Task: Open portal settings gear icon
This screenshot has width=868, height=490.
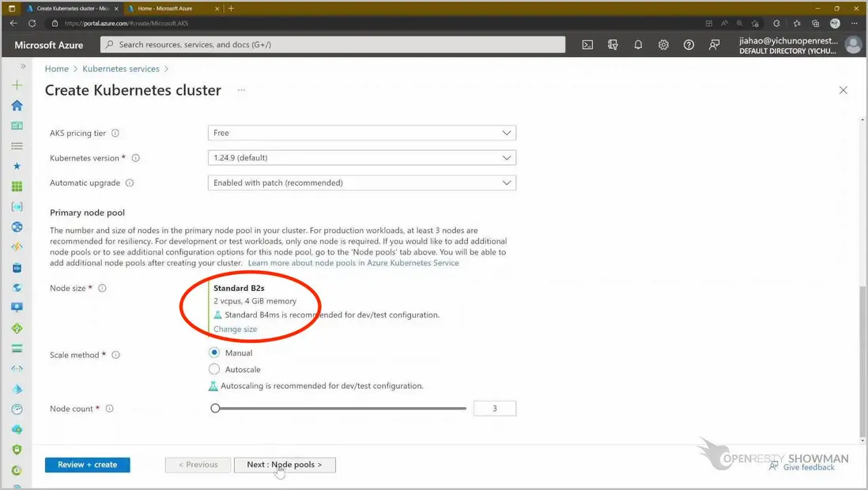Action: [663, 45]
